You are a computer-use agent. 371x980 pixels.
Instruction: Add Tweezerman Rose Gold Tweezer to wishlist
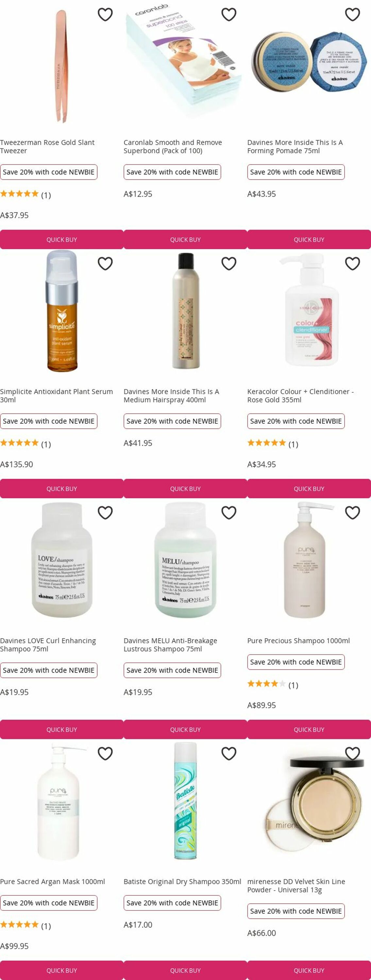tap(105, 14)
